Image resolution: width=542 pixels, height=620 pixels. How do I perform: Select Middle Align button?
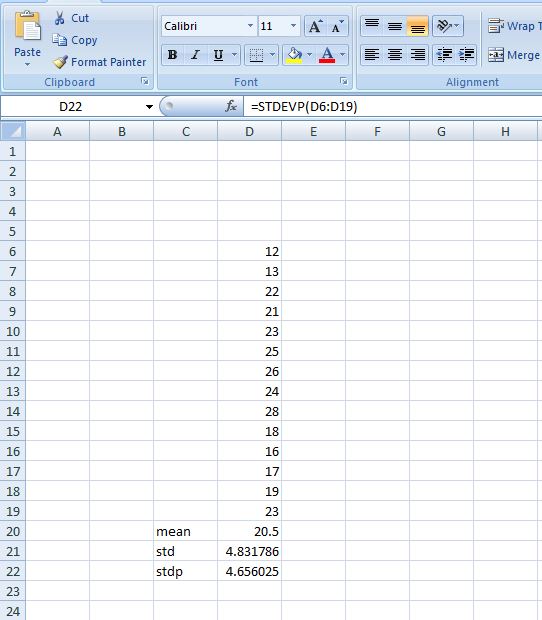point(395,26)
